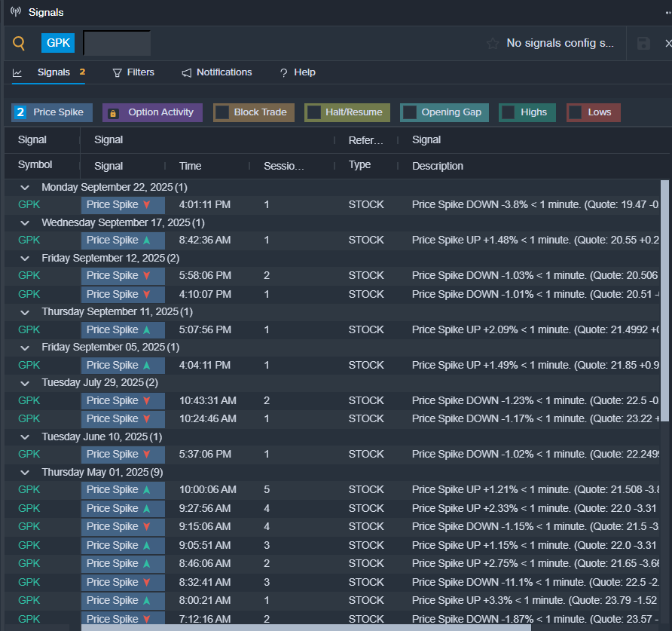Click the save floppy disk icon
The width and height of the screenshot is (672, 631).
643,43
